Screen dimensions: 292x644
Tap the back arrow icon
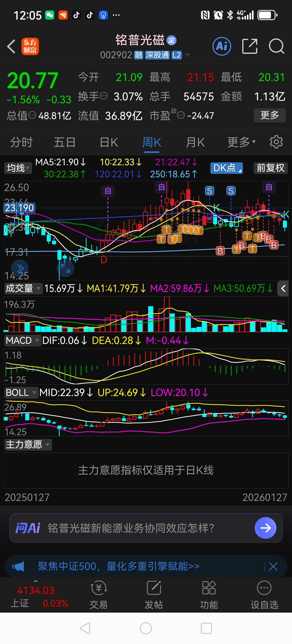[11, 46]
